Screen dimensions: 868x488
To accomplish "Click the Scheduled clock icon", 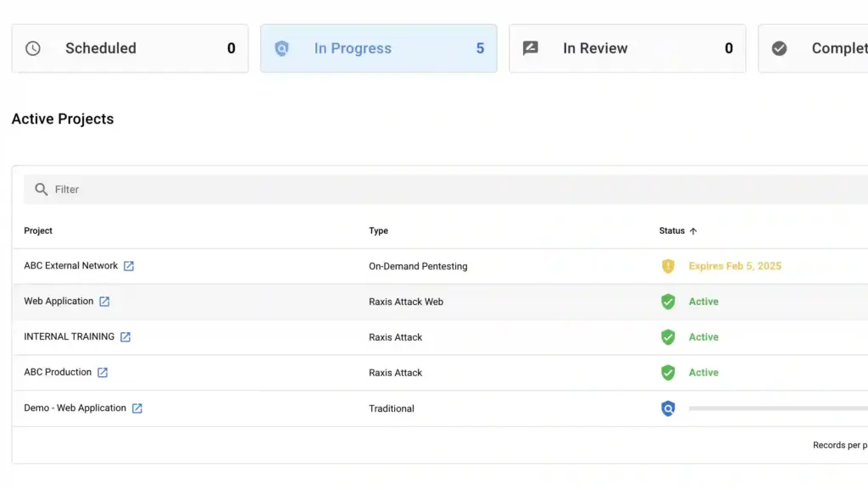I will click(33, 48).
